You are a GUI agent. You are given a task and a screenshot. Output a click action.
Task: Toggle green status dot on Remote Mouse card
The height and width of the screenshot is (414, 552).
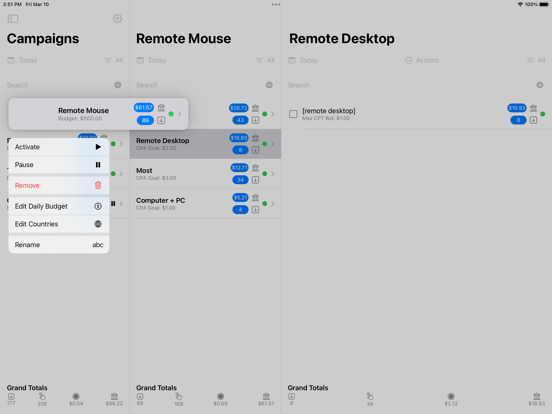[x=171, y=114]
